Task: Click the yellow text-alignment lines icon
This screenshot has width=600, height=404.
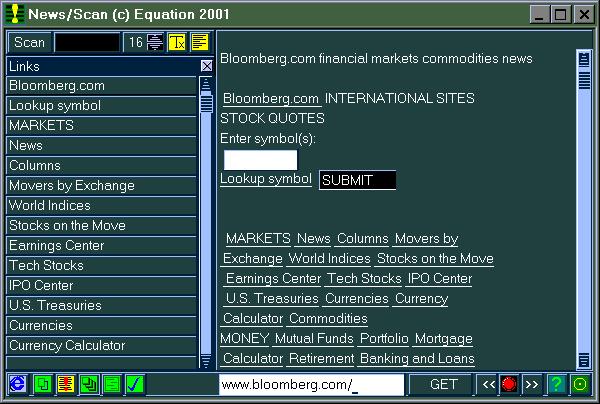Action: (200, 42)
